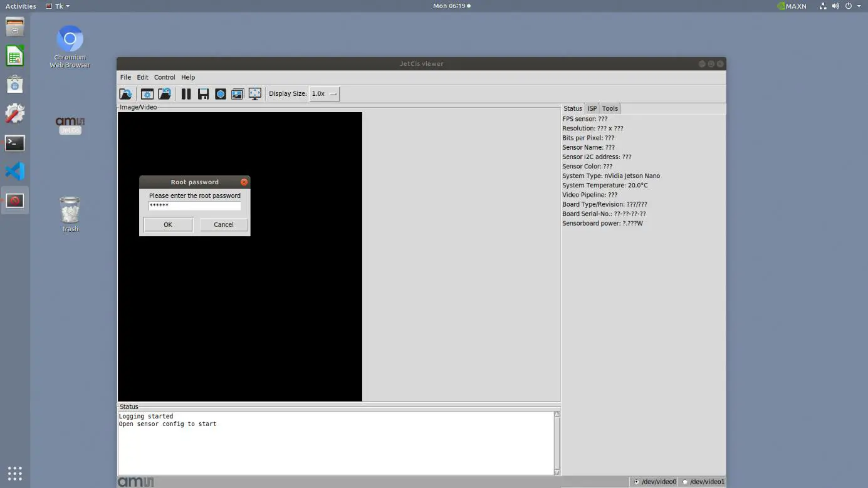The image size is (868, 488).
Task: Show applications grid in the dock
Action: [15, 473]
